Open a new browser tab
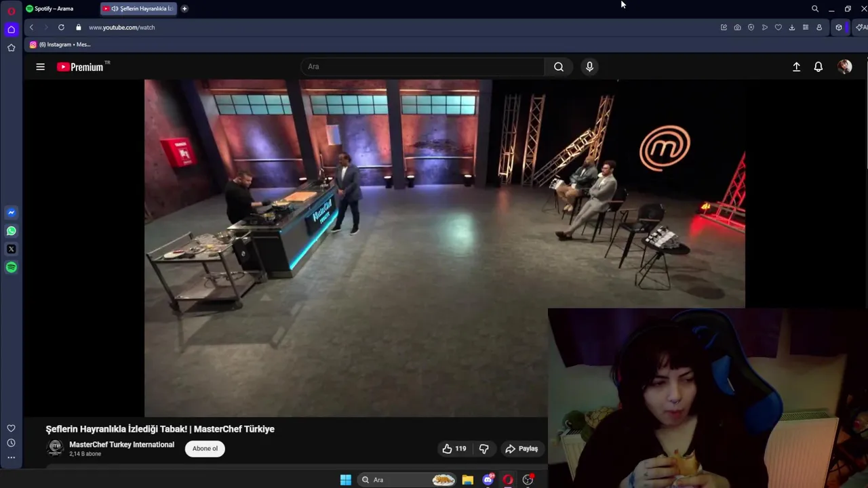The height and width of the screenshot is (488, 868). point(184,9)
